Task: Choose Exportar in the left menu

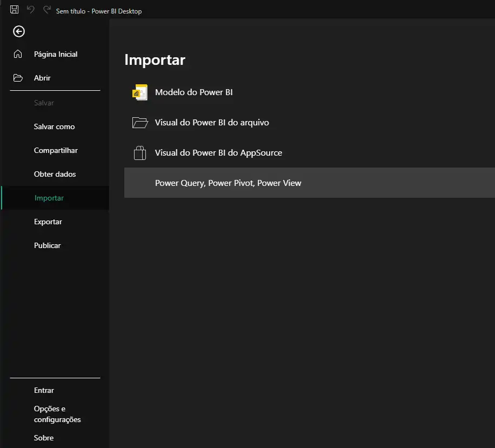Action: click(48, 222)
